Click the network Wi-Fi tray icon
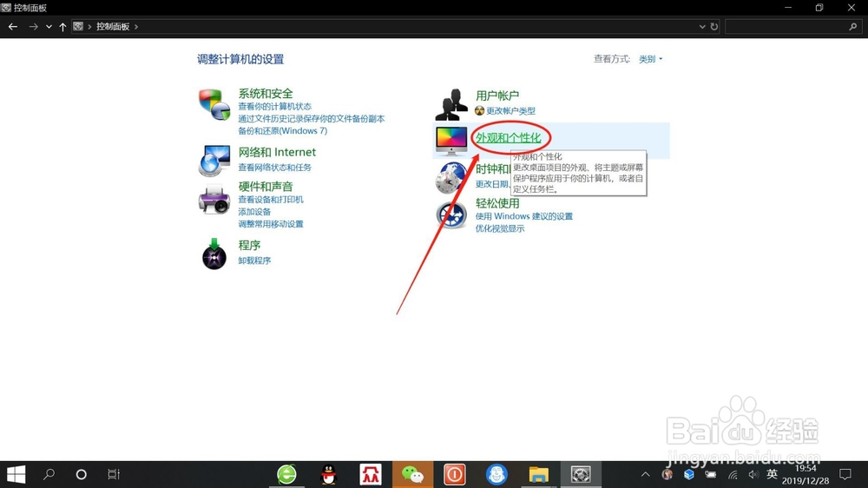The height and width of the screenshot is (488, 868). pyautogui.click(x=733, y=474)
